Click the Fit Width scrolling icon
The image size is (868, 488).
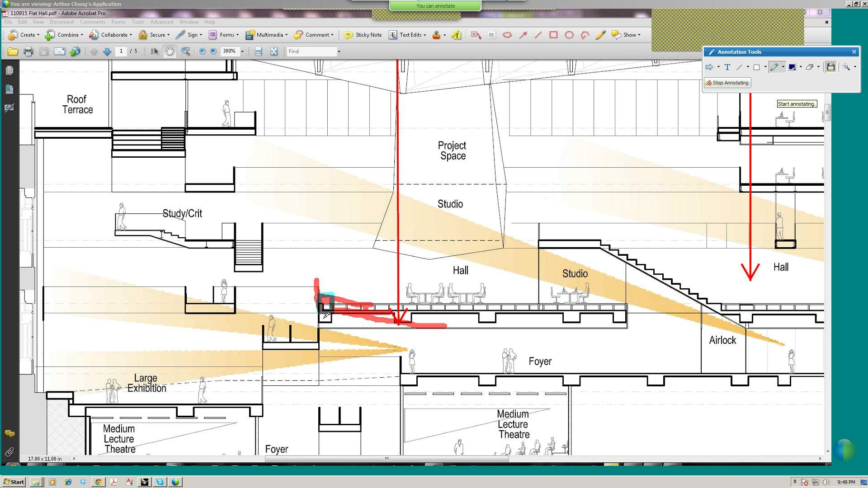click(x=258, y=52)
